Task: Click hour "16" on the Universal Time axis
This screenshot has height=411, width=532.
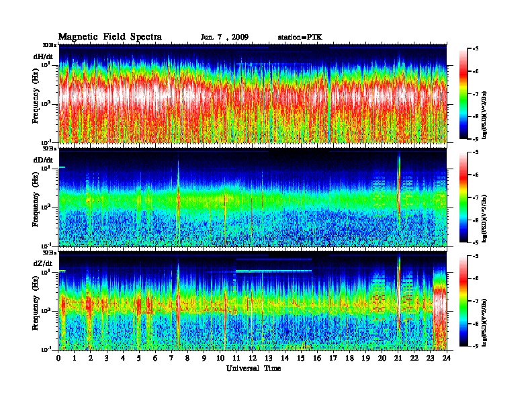Action: coord(317,358)
